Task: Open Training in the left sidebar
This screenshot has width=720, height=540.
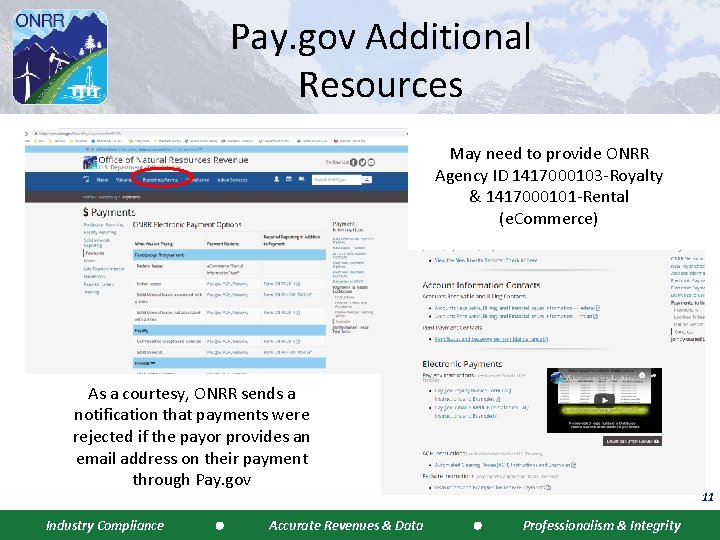Action: [91, 292]
